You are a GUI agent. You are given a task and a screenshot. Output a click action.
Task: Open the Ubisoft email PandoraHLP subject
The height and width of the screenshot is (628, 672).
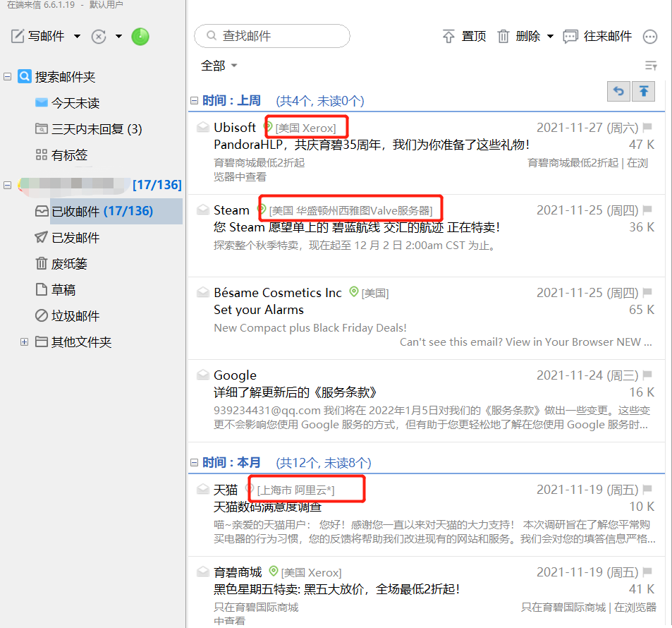coord(372,145)
